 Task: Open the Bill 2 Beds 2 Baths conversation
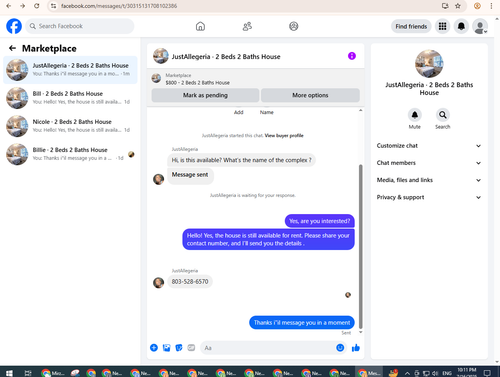pos(70,98)
